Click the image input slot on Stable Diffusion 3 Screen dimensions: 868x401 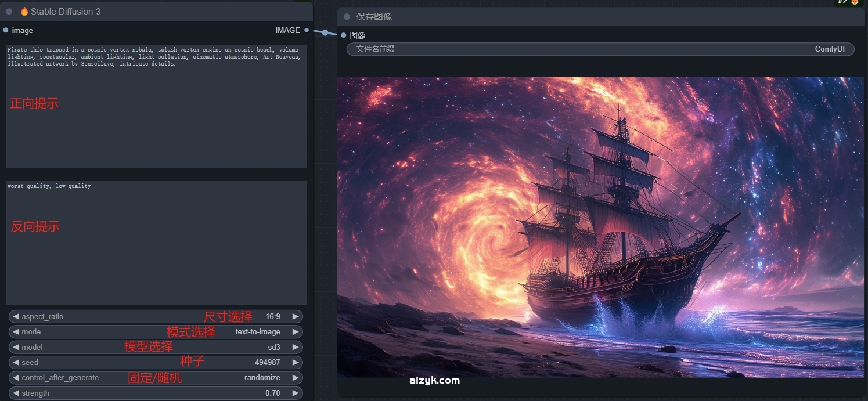pyautogui.click(x=6, y=30)
